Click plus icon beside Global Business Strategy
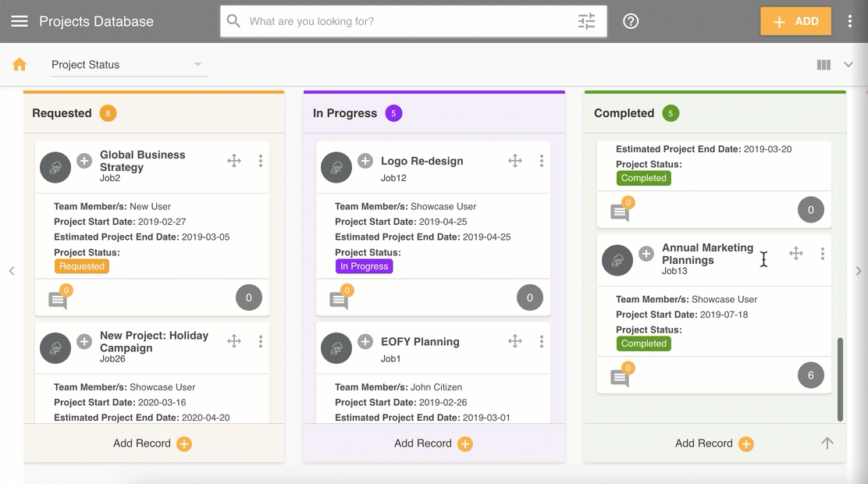868x484 pixels. pyautogui.click(x=84, y=161)
